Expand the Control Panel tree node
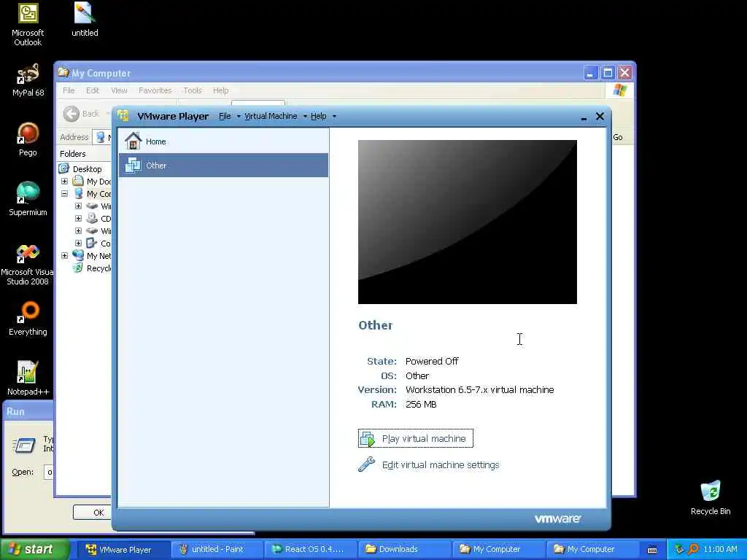The height and width of the screenshot is (560, 747). (x=78, y=244)
